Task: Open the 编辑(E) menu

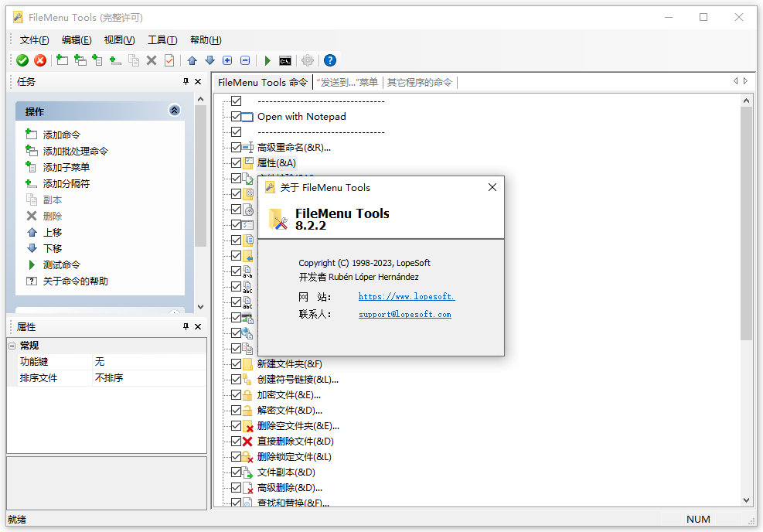Action: pyautogui.click(x=77, y=40)
